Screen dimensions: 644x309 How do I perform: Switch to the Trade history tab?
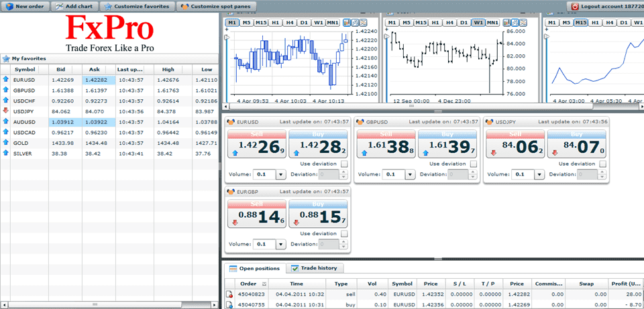click(x=315, y=268)
